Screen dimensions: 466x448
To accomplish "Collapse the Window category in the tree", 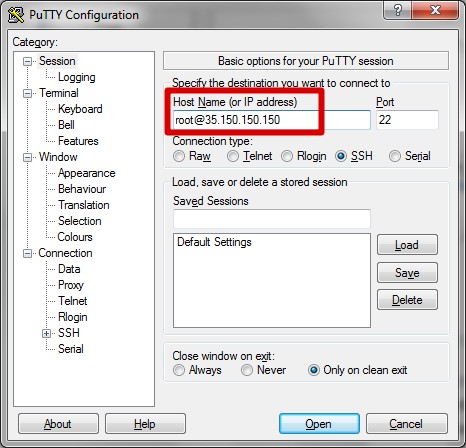I will pyautogui.click(x=27, y=157).
